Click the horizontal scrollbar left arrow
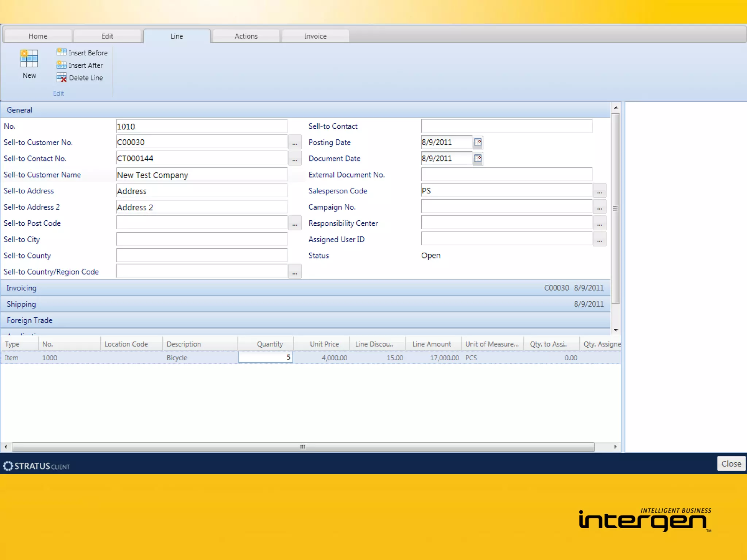747x560 pixels. coord(5,447)
